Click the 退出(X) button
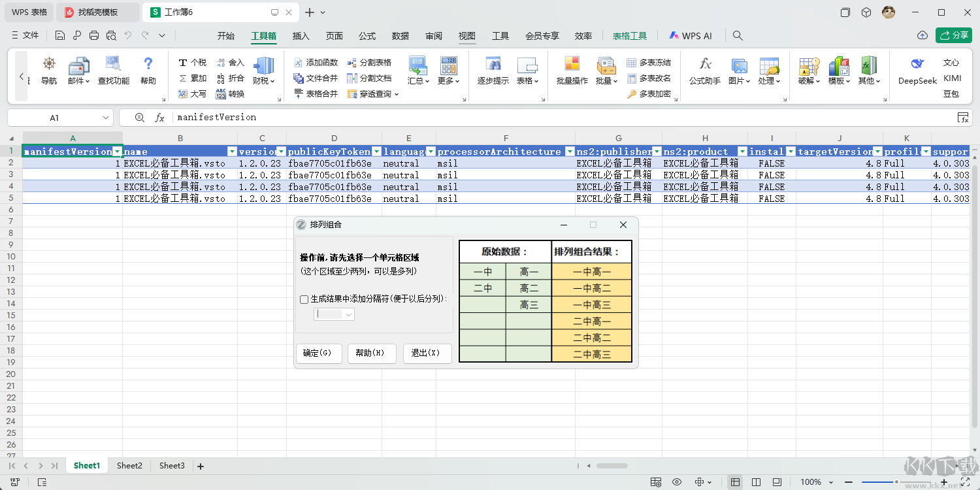This screenshot has width=980, height=490. click(x=427, y=353)
